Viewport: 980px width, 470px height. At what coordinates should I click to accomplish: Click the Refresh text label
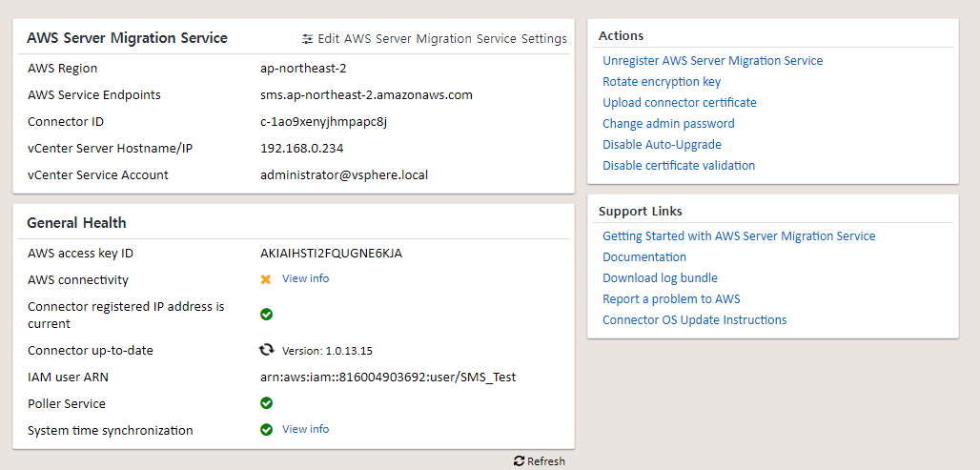[x=546, y=461]
